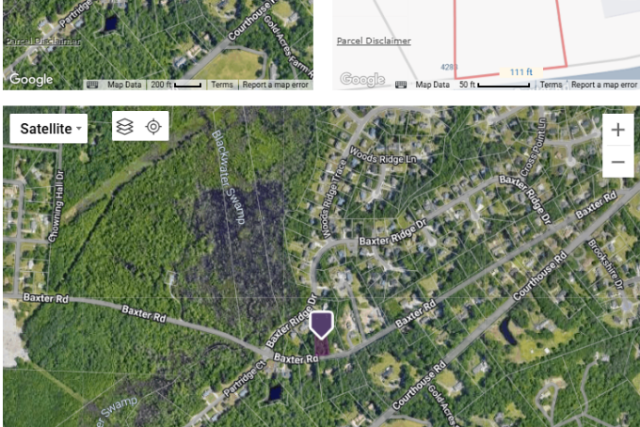Screen dimensions: 640x427
Task: Toggle the 200 ft scale unit
Action: [x=176, y=85]
